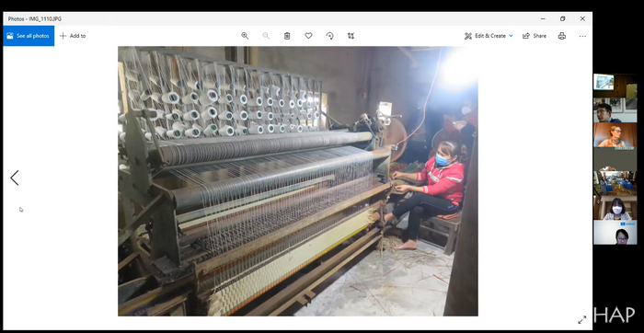644x333 pixels.
Task: Click See all photos
Action: [29, 36]
